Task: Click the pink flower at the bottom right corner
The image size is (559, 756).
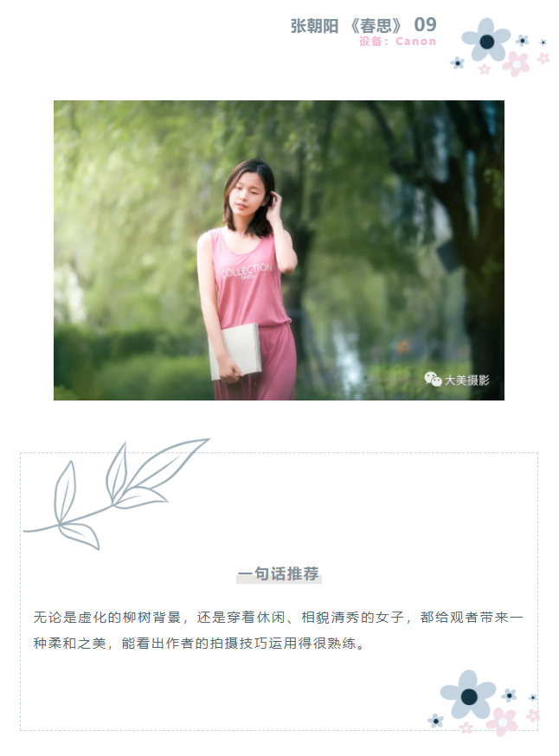Action: (502, 721)
